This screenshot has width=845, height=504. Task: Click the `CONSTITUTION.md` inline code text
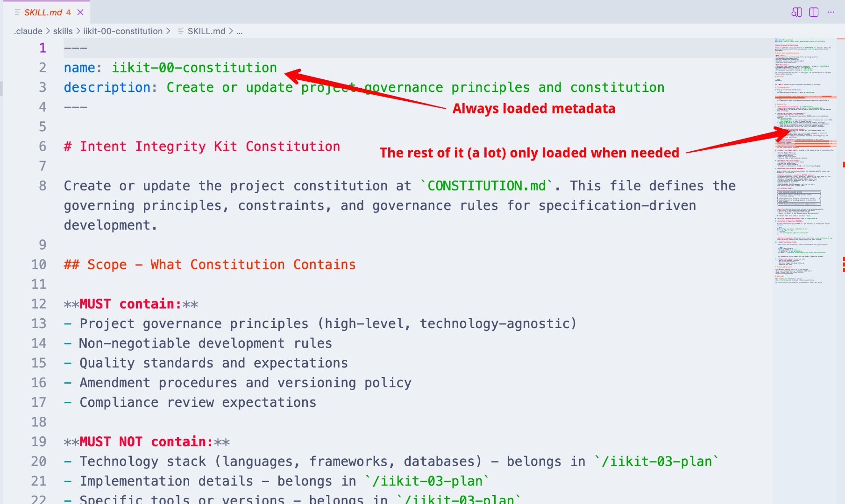click(x=486, y=186)
